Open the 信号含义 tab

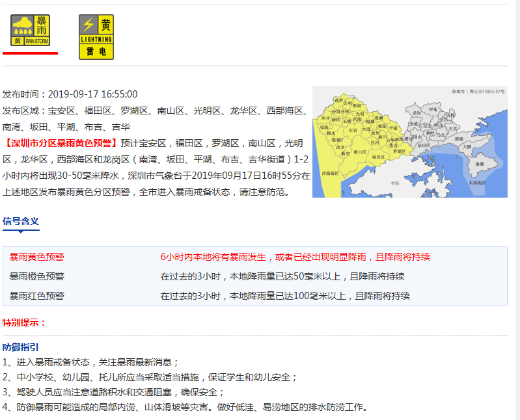(x=21, y=221)
